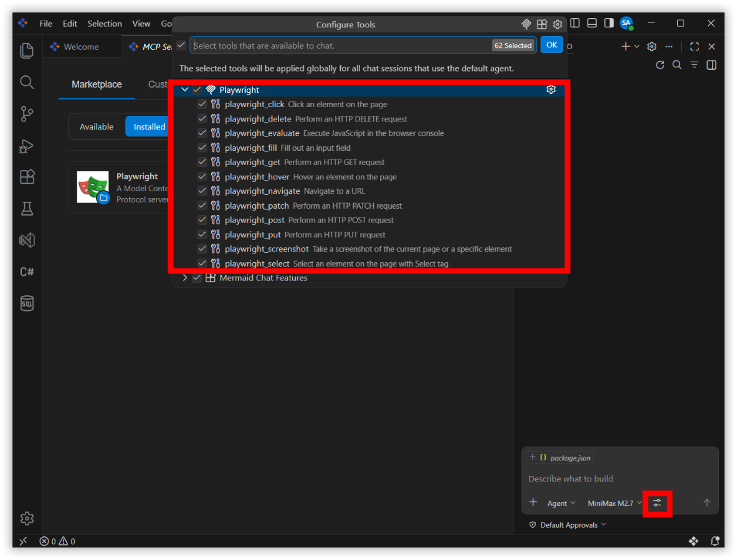Open the Edit menu
This screenshot has width=737, height=560.
[70, 24]
